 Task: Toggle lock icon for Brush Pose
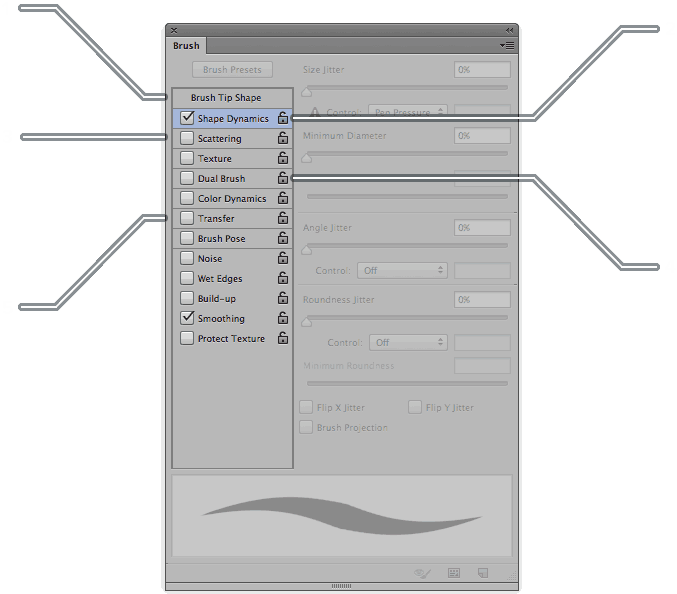tap(283, 237)
